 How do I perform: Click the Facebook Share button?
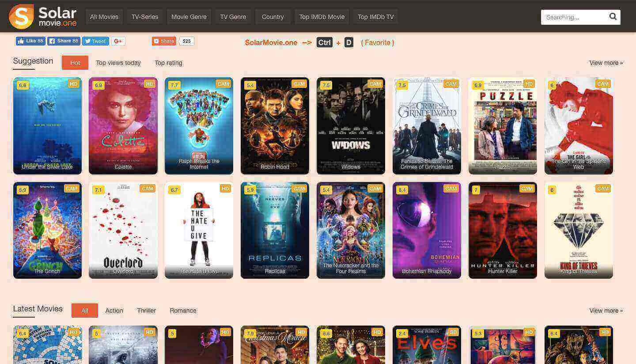pos(64,41)
